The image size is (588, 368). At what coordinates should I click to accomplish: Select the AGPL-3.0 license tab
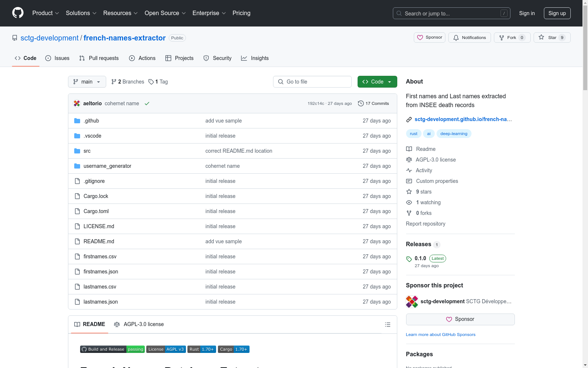pyautogui.click(x=139, y=324)
